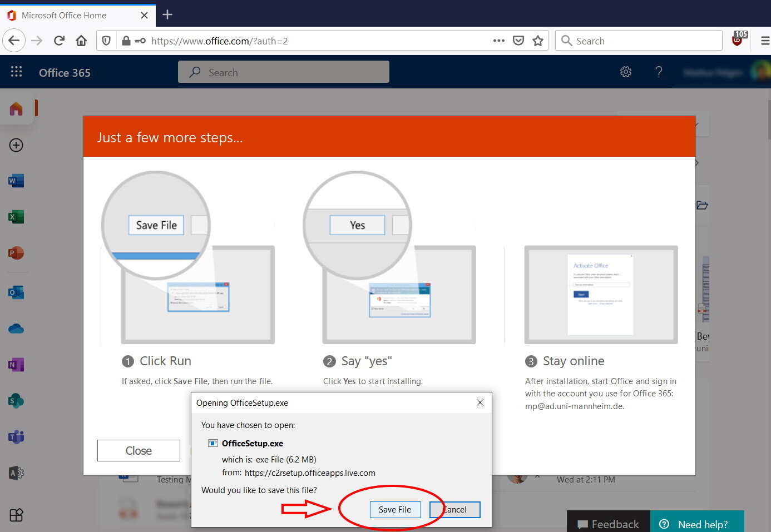Open the Office 365 app launcher grid
Viewport: 771px width, 532px height.
tap(16, 72)
